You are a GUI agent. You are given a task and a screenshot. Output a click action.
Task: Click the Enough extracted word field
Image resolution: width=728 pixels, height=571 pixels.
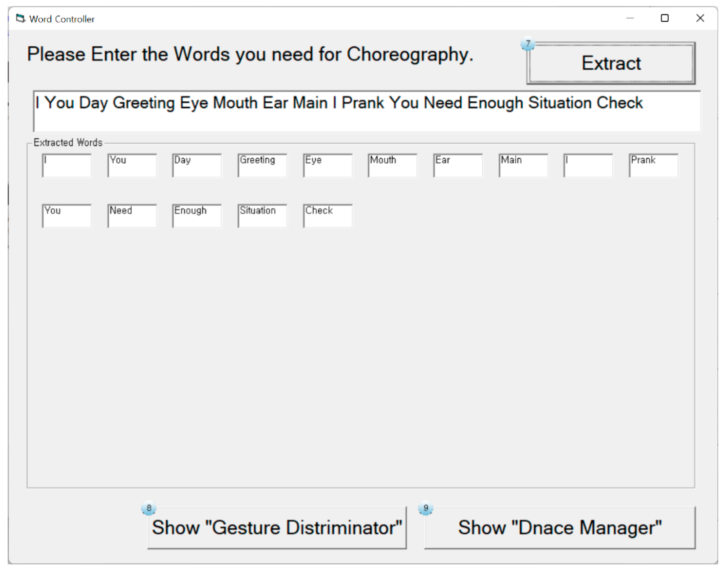(x=197, y=216)
